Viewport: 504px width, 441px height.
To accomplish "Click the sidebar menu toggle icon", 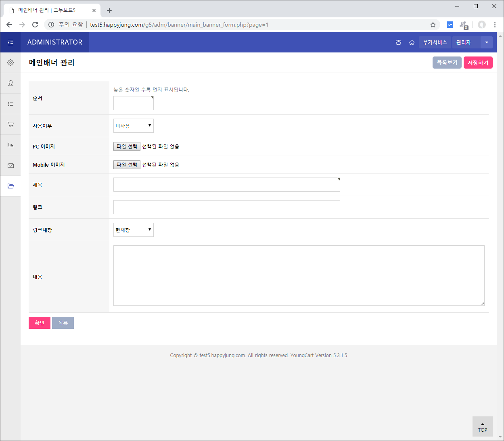I will point(10,42).
